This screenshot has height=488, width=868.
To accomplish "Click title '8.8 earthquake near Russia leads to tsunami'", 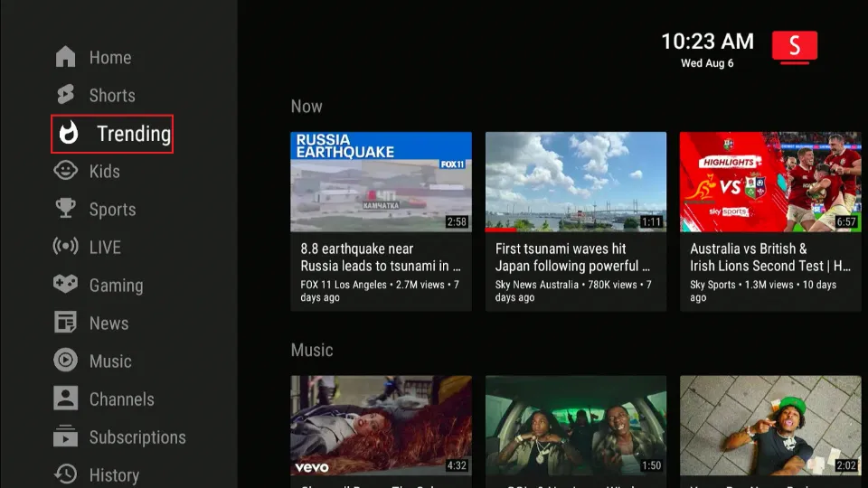I will tap(381, 258).
